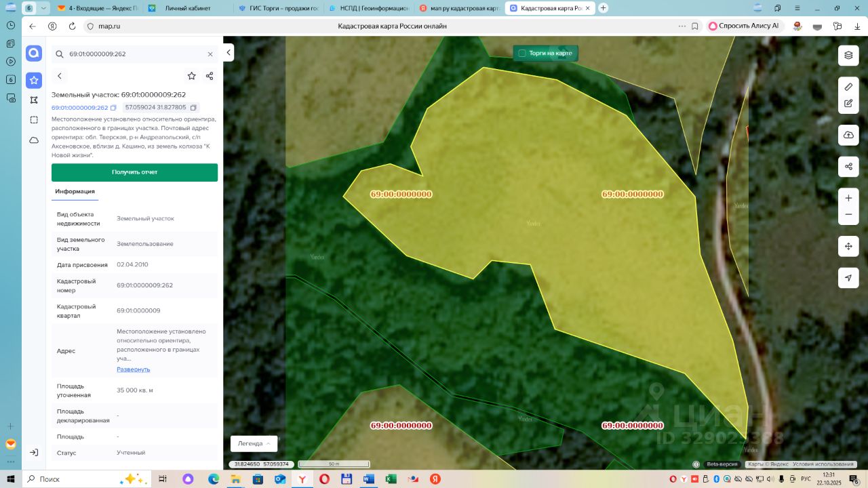Open Outlook from the taskbar
The width and height of the screenshot is (868, 488).
click(280, 479)
